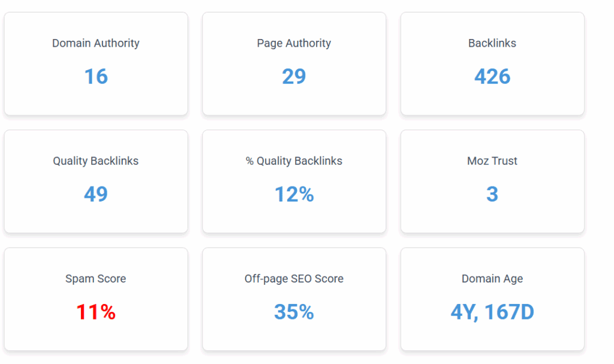Click the Backlinks count 426
614x364 pixels.
point(492,77)
